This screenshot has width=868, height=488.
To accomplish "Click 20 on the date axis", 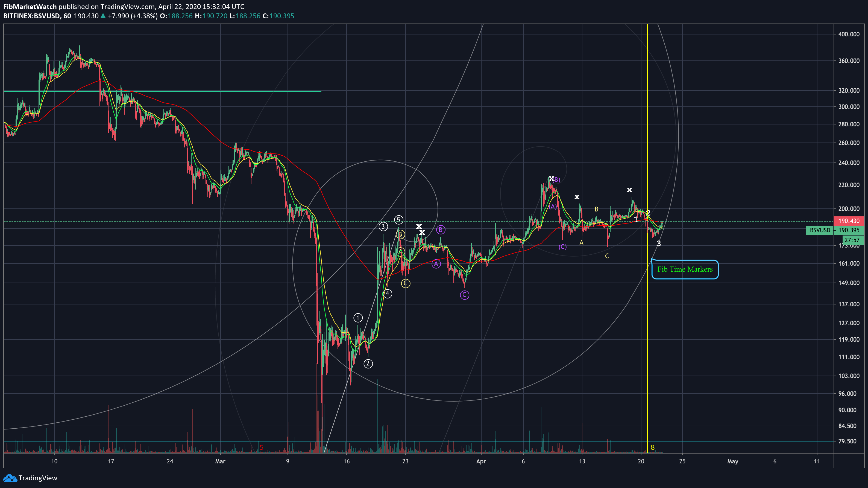I will click(x=641, y=461).
